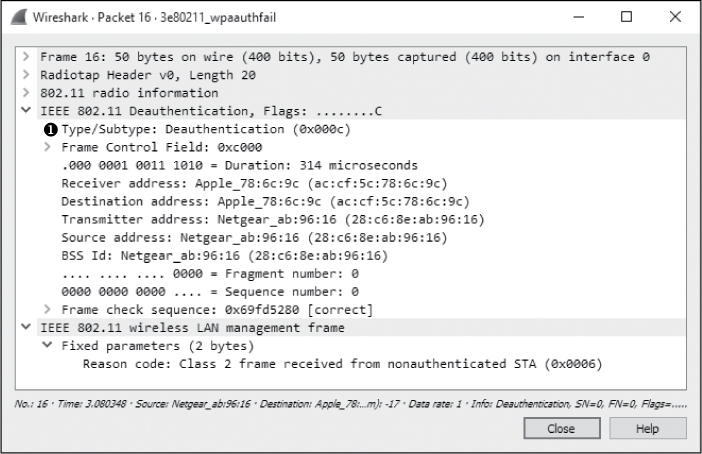This screenshot has width=702, height=454.
Task: Expand the Frame 16 tree row
Action: 26,57
